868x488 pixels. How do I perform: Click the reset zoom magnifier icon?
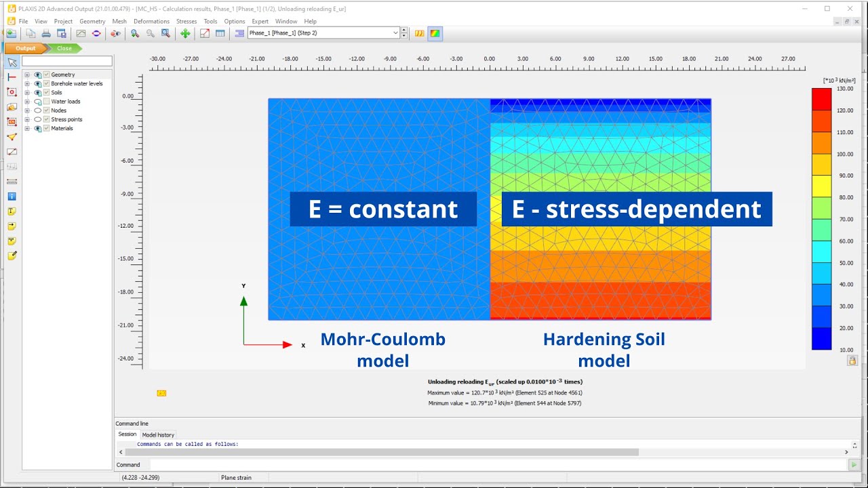(x=165, y=33)
